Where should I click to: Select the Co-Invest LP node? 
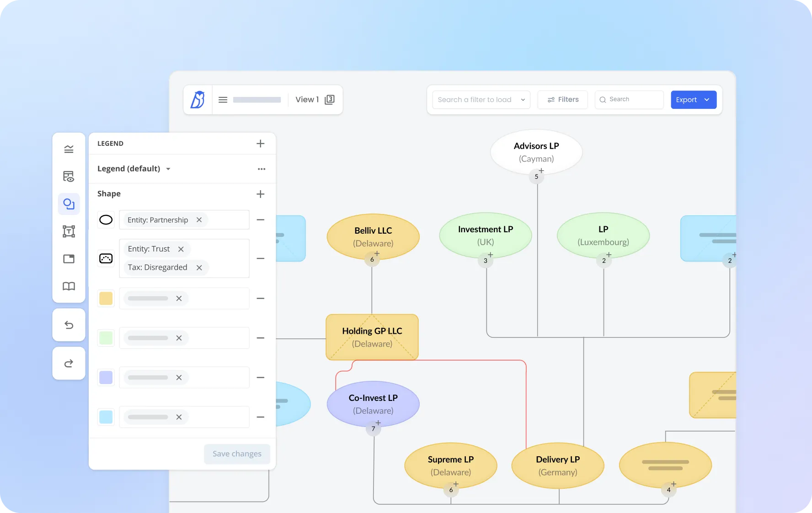pos(373,404)
